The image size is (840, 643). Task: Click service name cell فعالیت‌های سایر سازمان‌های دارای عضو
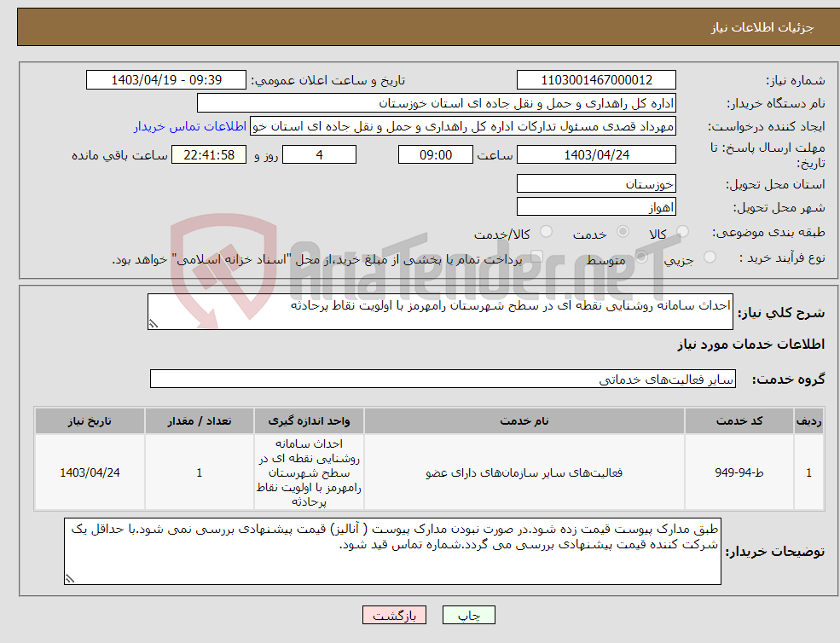(x=524, y=472)
